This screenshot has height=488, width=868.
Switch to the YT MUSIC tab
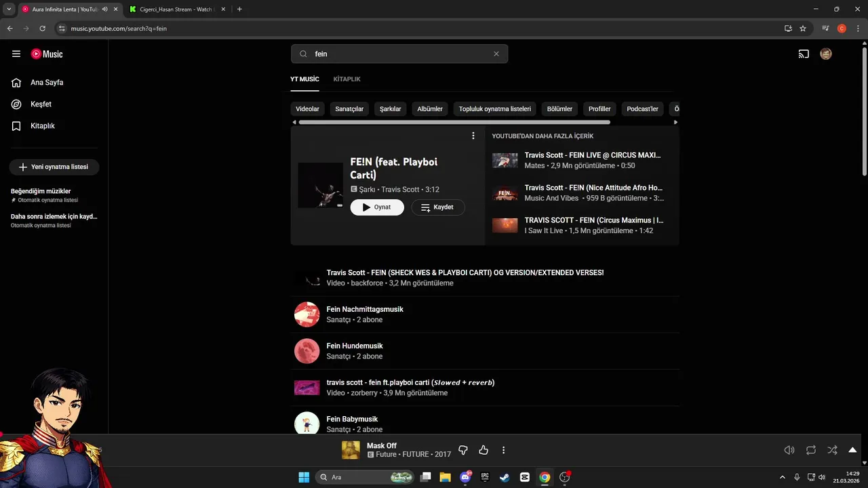[304, 79]
